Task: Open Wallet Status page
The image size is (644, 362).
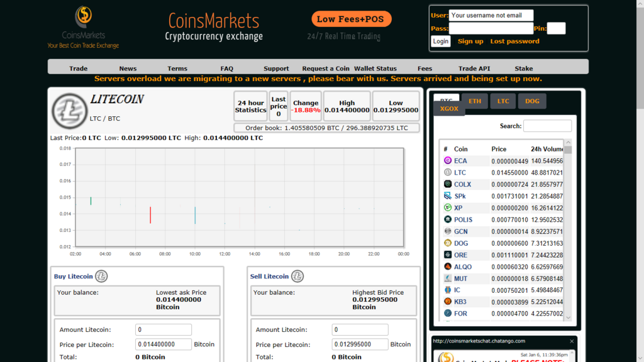Action: click(x=375, y=69)
